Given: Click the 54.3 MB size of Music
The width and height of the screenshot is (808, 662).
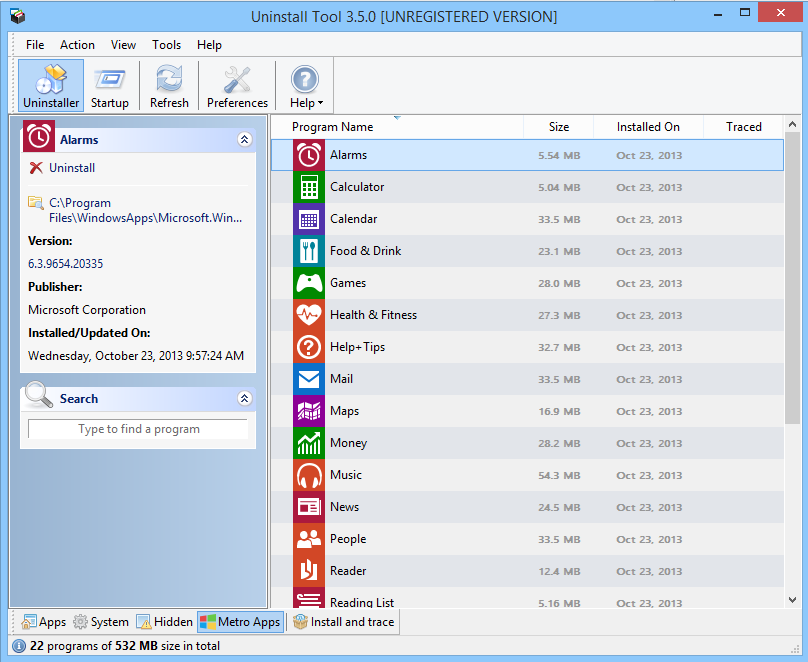Looking at the screenshot, I should [559, 476].
